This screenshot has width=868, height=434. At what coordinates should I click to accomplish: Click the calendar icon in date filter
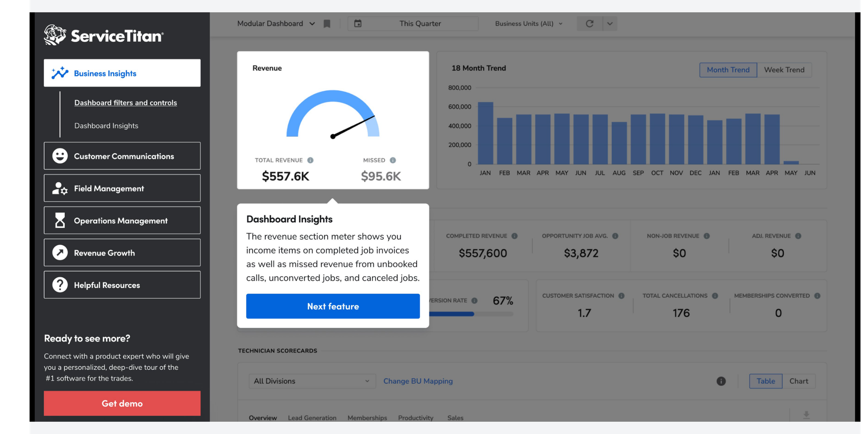click(x=358, y=23)
